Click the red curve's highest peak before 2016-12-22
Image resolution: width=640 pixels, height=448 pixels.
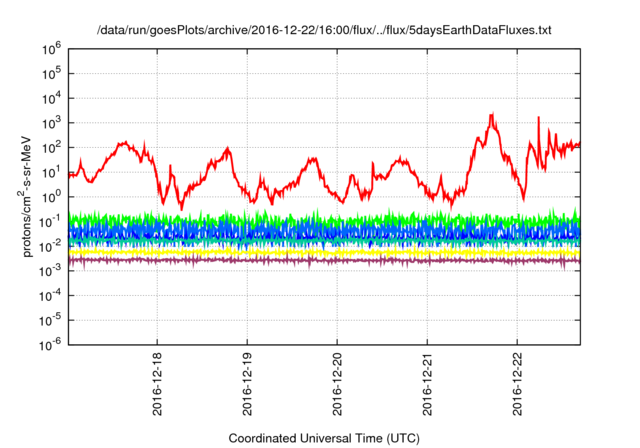[x=492, y=115]
